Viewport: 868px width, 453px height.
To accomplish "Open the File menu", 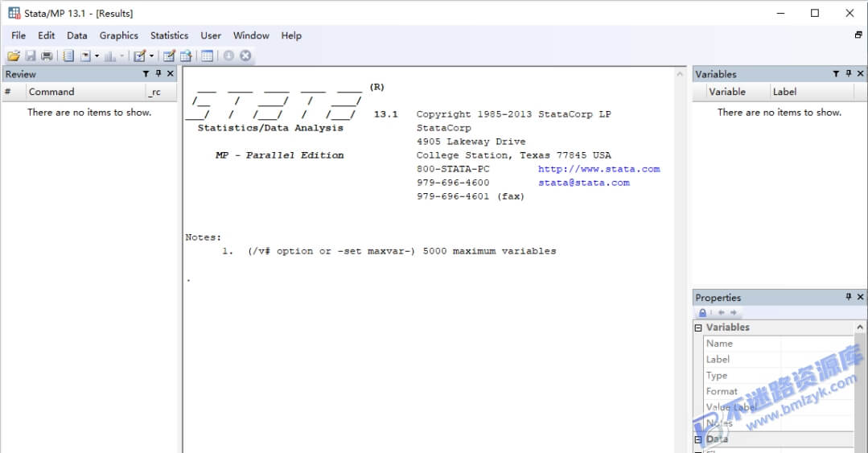I will [19, 35].
